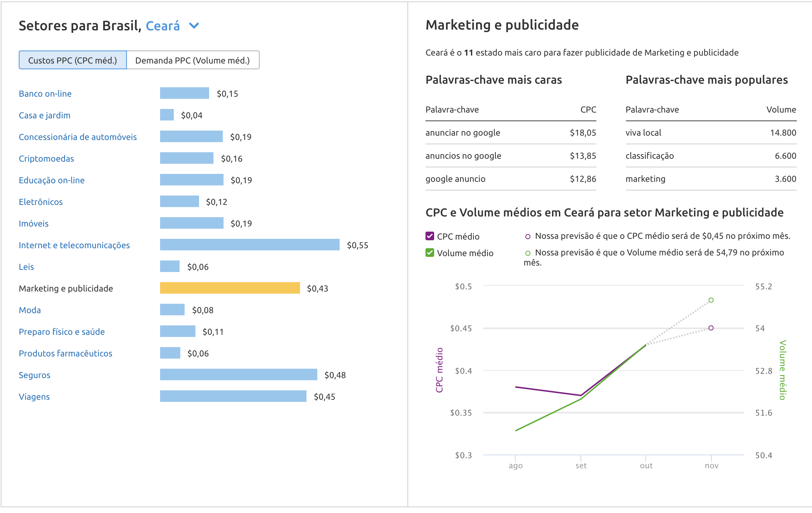This screenshot has width=812, height=513.
Task: Click the 'nov' month label on chart axis
Action: pos(712,466)
